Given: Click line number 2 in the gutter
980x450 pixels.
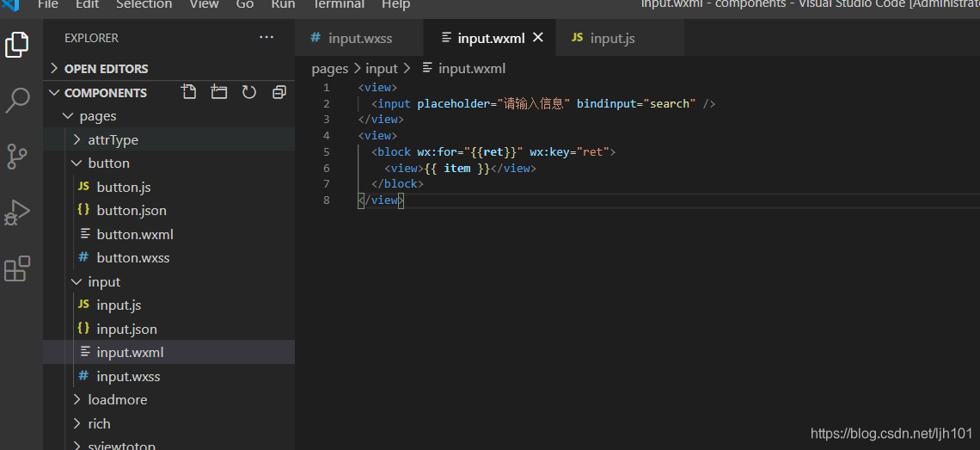Looking at the screenshot, I should [x=327, y=103].
